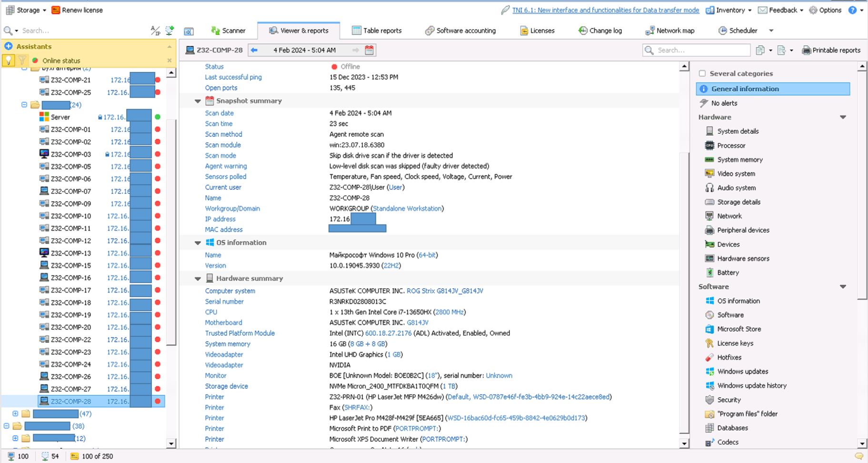Close the Online status assistant
The height and width of the screenshot is (463, 868).
(x=170, y=60)
